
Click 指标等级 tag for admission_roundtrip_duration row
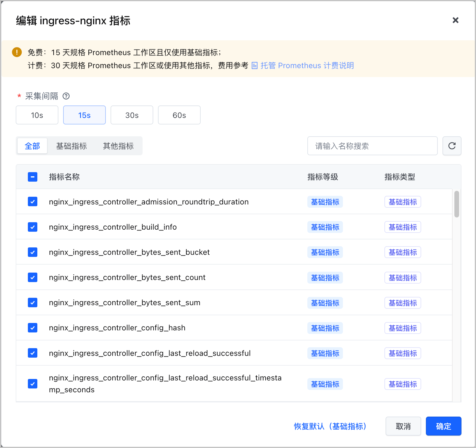[325, 202]
